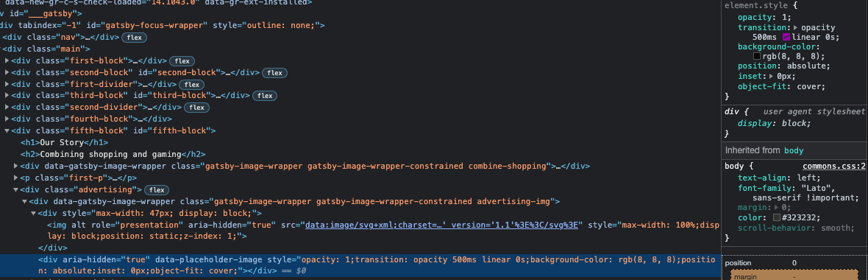Expand the first-block div node
The height and width of the screenshot is (280, 868).
click(x=7, y=61)
